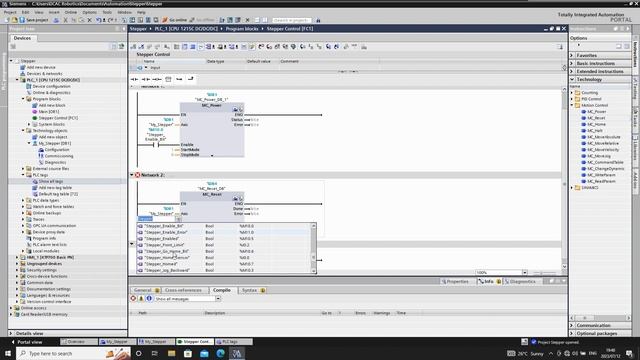
Task: Click the warning filter icon in Compile tab
Action: click(141, 299)
